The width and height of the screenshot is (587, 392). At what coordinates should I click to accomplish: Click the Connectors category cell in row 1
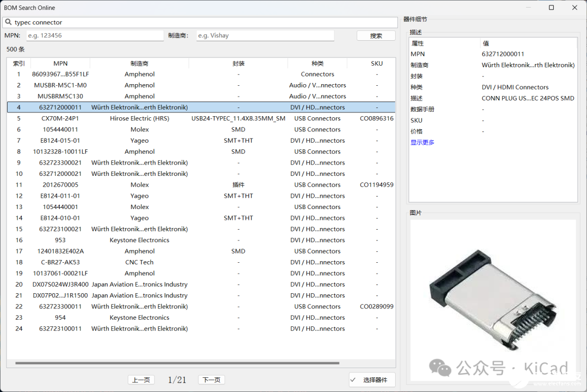click(317, 74)
